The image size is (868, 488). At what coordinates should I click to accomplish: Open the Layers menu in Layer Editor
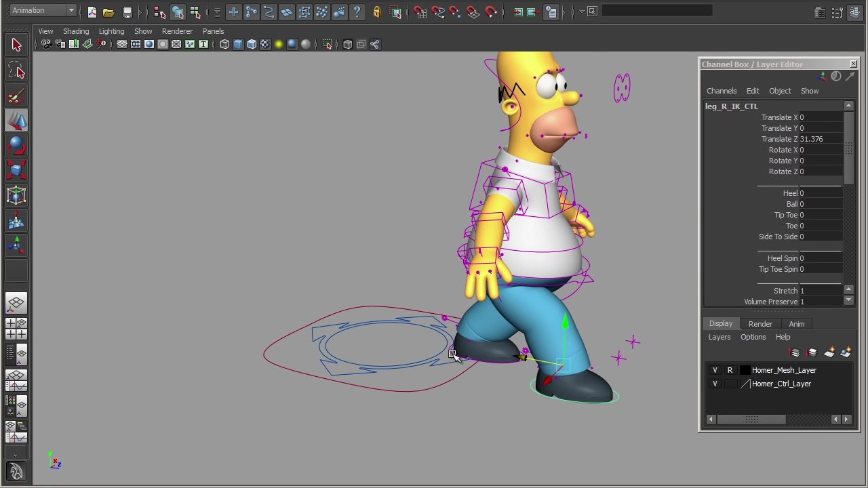719,337
